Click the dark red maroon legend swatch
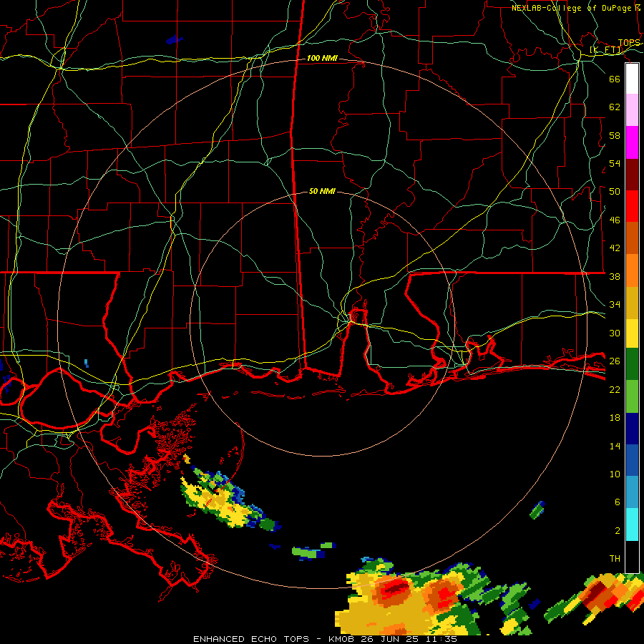 632,174
